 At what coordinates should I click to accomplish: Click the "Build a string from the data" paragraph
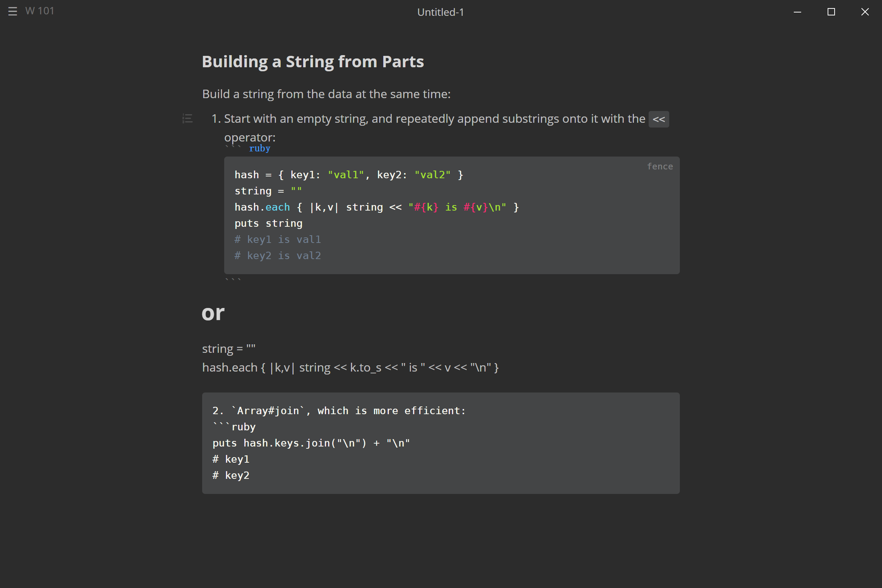coord(326,94)
